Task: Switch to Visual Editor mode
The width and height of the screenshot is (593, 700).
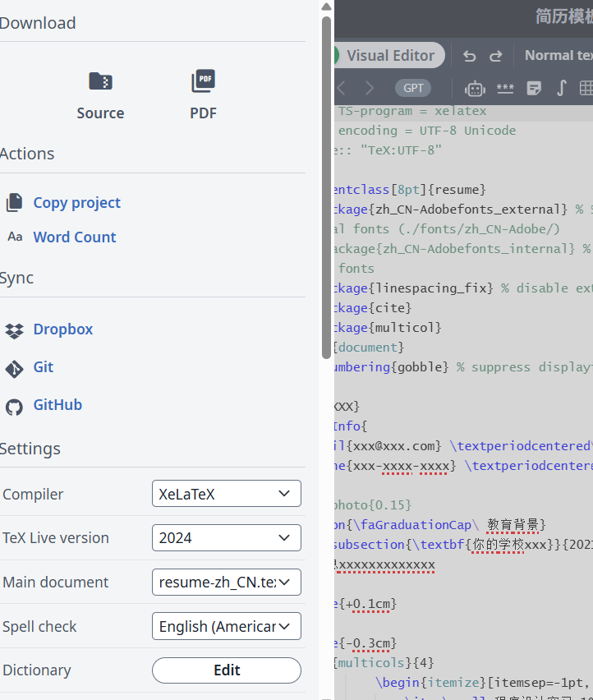Action: tap(389, 55)
